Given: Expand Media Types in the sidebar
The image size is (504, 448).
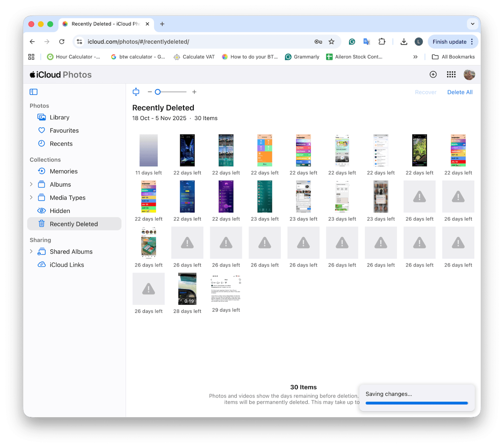Looking at the screenshot, I should (x=31, y=197).
